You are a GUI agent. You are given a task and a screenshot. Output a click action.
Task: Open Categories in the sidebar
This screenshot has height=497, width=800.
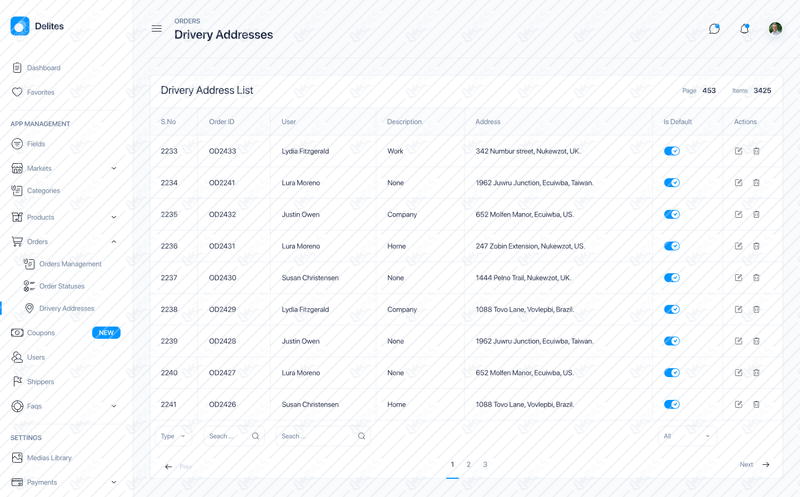point(36,191)
